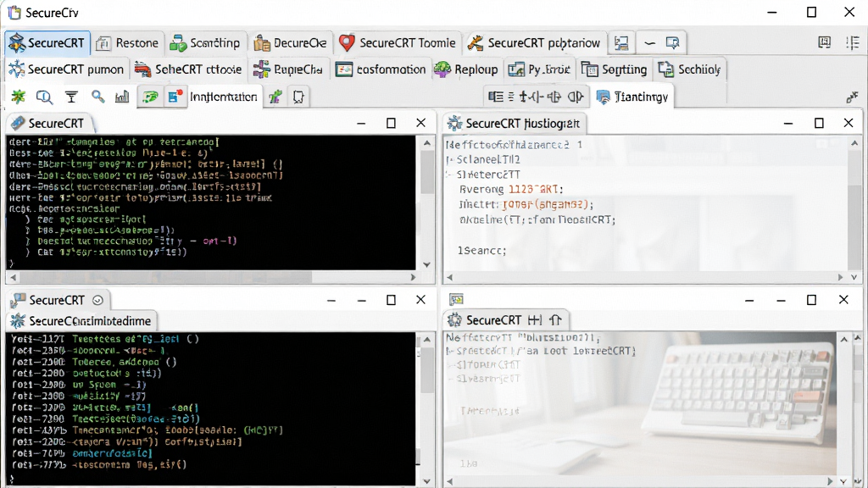Collapse the SIvesrnjeST node in bottom-right pane
The height and width of the screenshot is (488, 868).
pos(450,379)
